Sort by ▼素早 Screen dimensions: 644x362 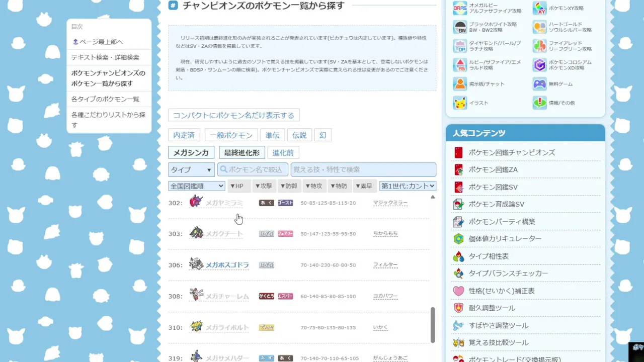pos(364,186)
